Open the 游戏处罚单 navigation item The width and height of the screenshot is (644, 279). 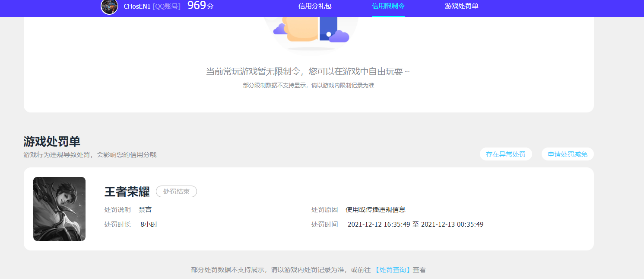tap(461, 7)
